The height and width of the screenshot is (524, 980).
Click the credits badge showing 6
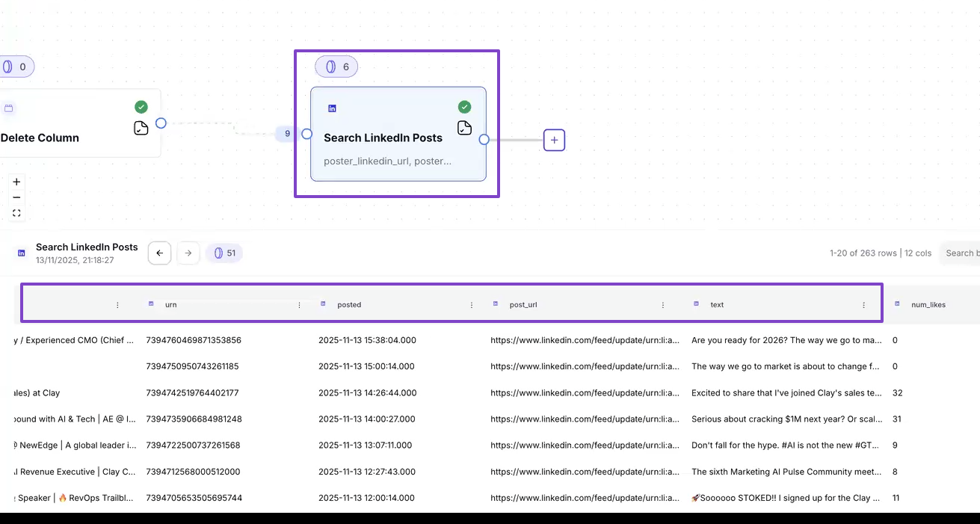pyautogui.click(x=336, y=67)
